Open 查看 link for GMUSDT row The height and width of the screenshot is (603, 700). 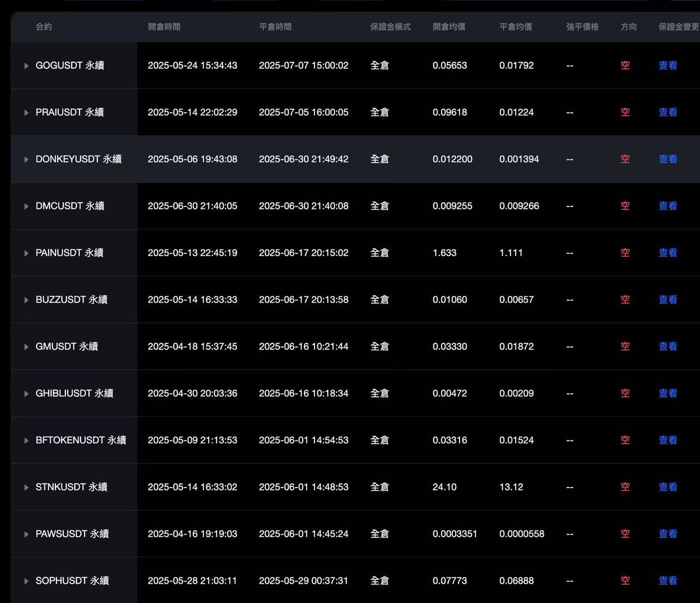668,346
